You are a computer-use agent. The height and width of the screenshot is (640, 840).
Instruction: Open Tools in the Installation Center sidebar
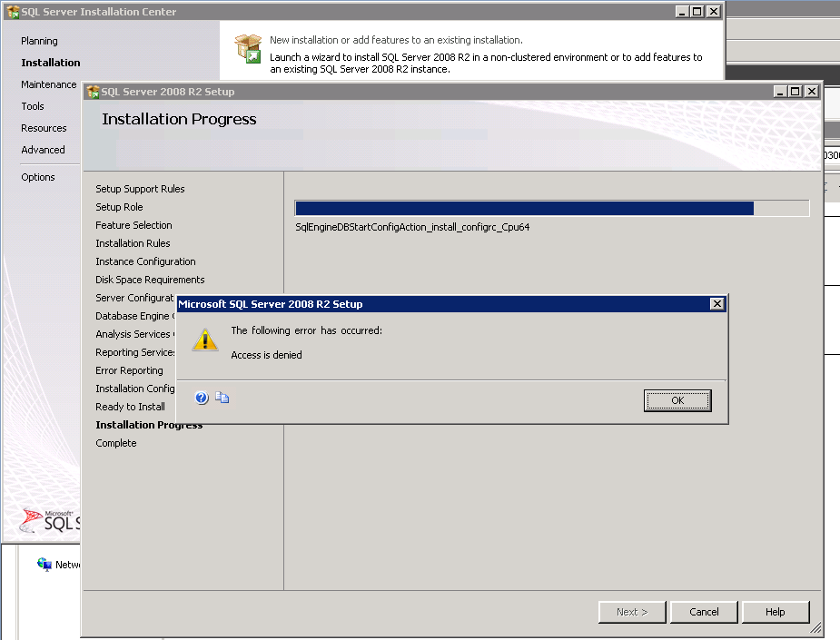click(x=33, y=106)
